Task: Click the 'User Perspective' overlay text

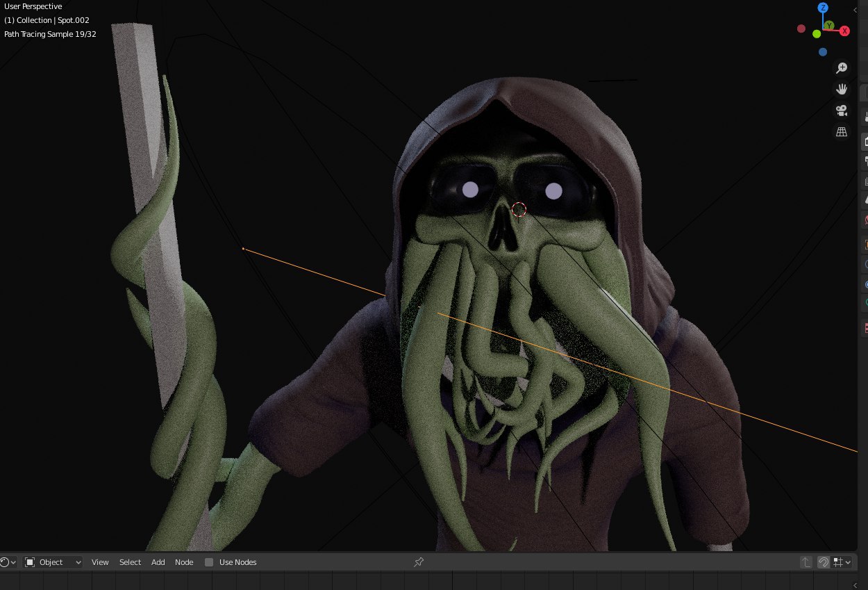Action: pos(33,6)
